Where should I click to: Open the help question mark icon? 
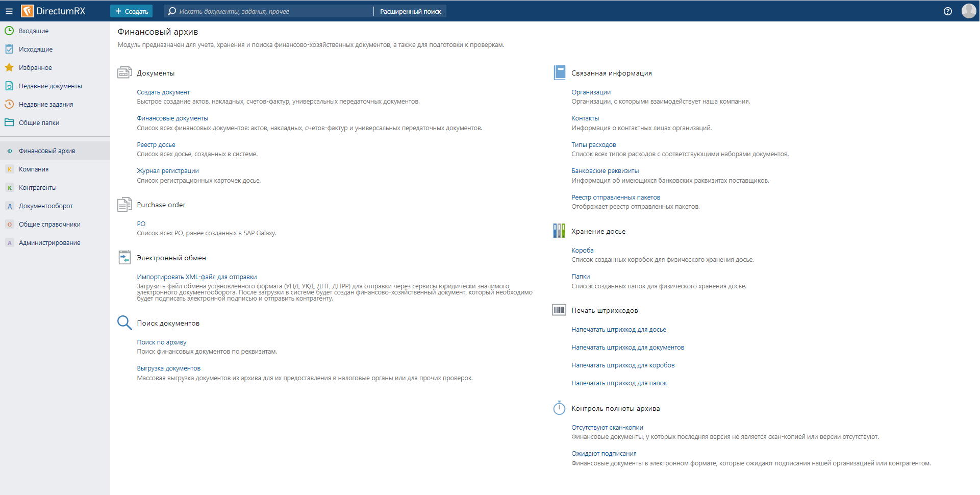(948, 11)
